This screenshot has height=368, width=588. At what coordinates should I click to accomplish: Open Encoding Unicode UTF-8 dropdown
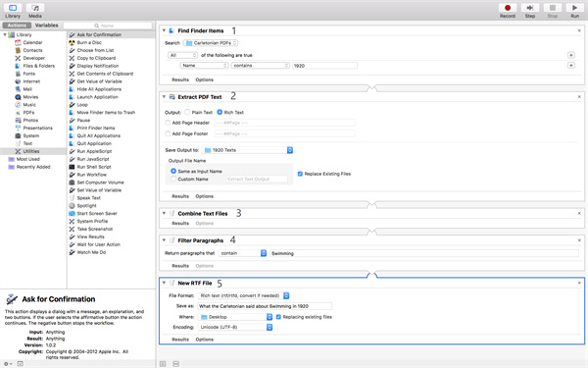(x=235, y=327)
